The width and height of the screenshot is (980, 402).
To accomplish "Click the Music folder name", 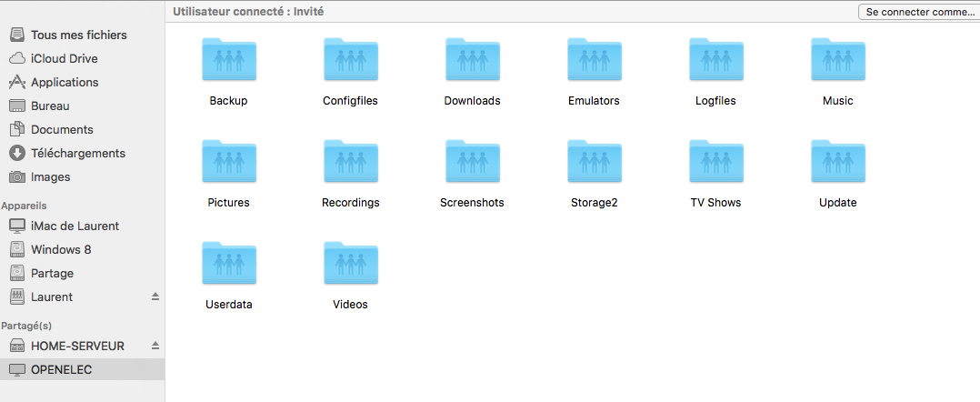I will [x=838, y=101].
